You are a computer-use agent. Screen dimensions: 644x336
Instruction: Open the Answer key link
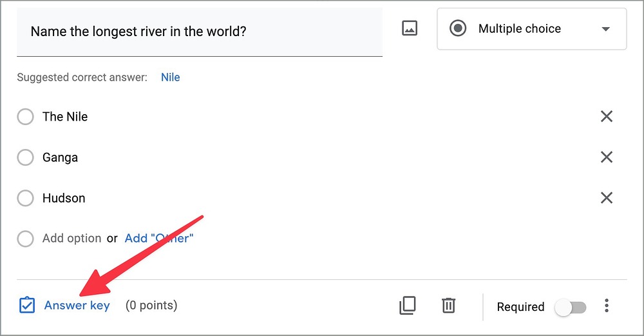pyautogui.click(x=77, y=306)
